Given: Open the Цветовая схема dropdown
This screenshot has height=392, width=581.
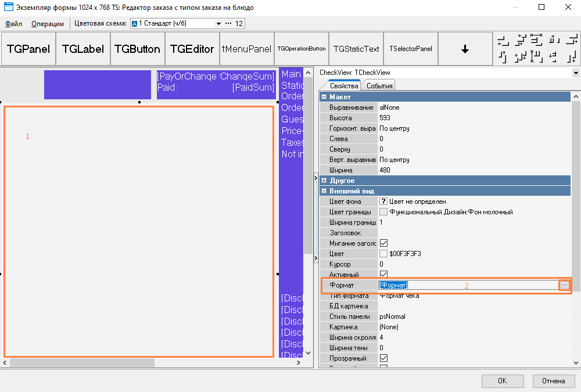Looking at the screenshot, I should [x=218, y=24].
